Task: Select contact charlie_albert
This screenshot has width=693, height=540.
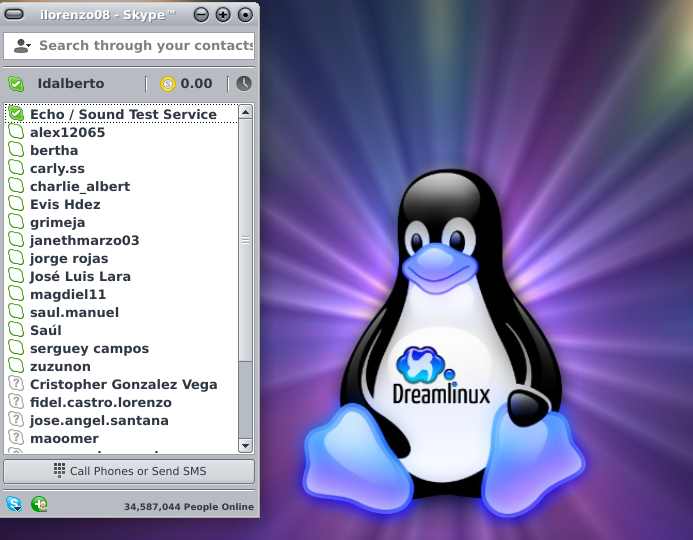Action: tap(122, 186)
